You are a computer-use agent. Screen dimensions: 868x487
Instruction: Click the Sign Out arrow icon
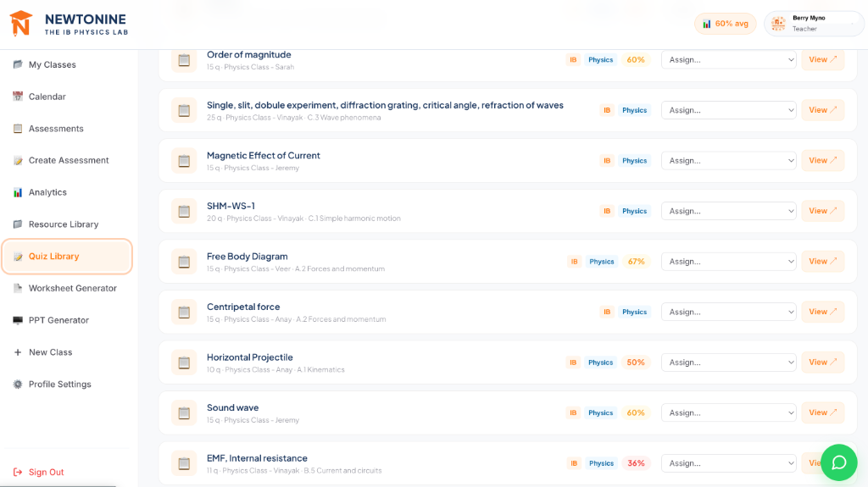pos(18,472)
